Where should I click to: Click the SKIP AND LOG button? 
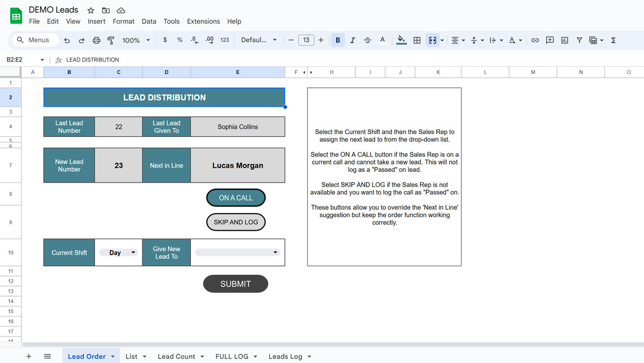point(236,222)
